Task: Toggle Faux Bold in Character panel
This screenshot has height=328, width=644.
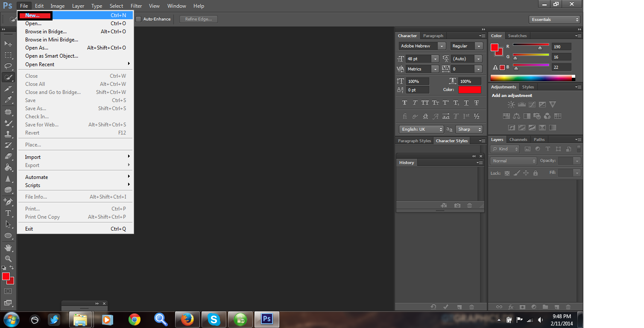Action: pos(405,103)
